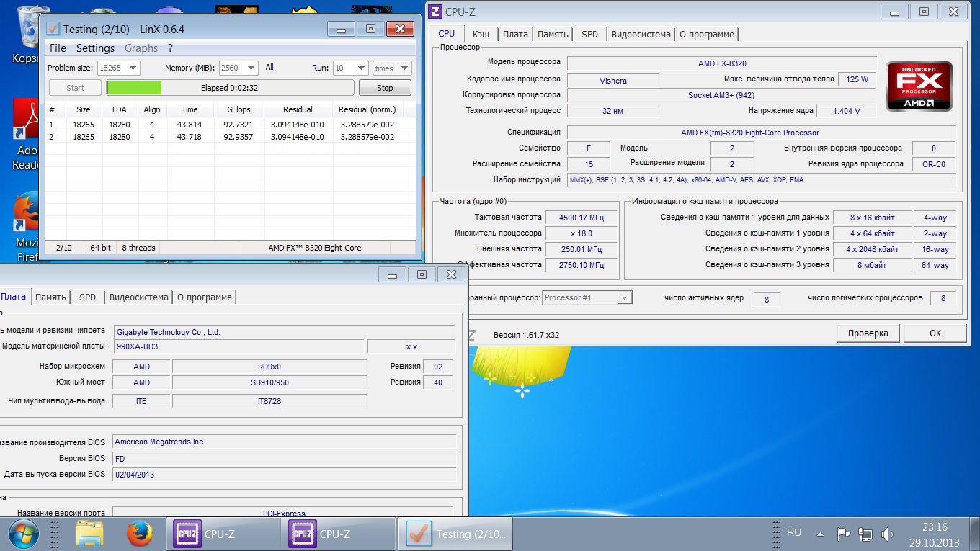Click the greyed Start button in LinX
The width and height of the screenshot is (980, 551).
point(75,88)
